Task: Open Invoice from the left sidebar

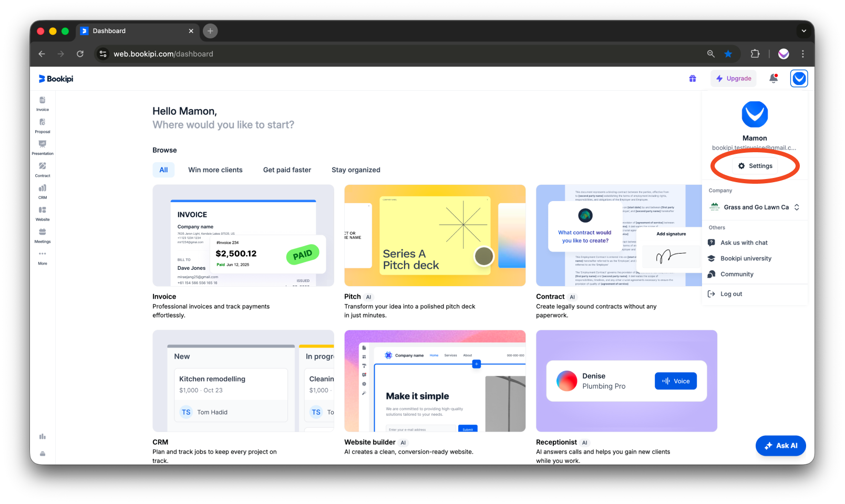Action: pos(43,103)
